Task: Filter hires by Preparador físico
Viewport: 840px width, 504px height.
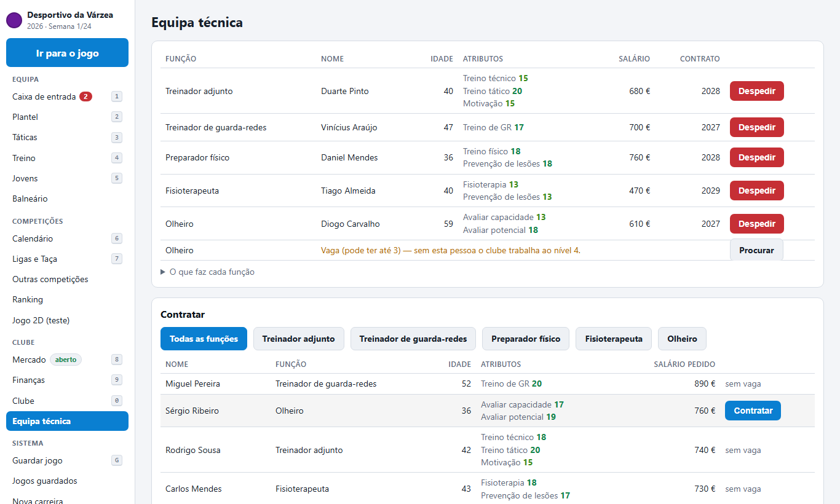Action: [526, 339]
